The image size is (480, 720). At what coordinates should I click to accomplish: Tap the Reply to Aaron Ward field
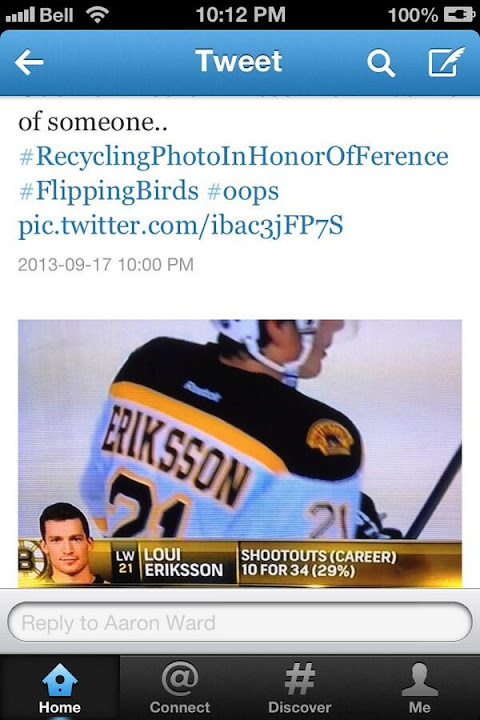(x=240, y=623)
